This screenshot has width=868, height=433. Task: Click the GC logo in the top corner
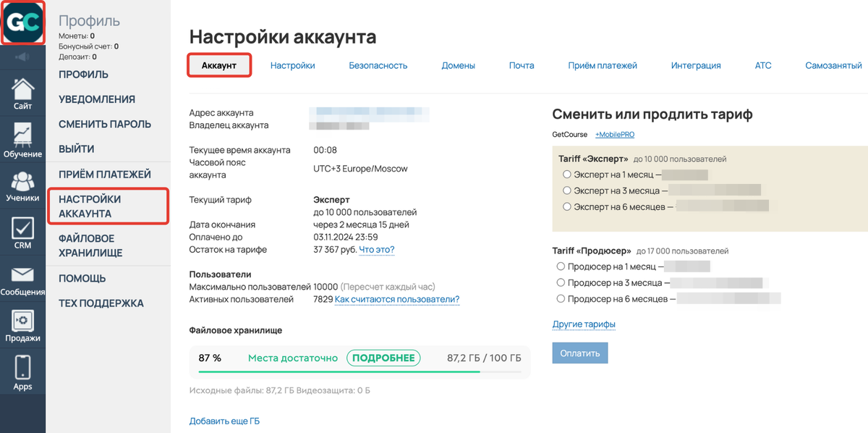click(x=22, y=22)
